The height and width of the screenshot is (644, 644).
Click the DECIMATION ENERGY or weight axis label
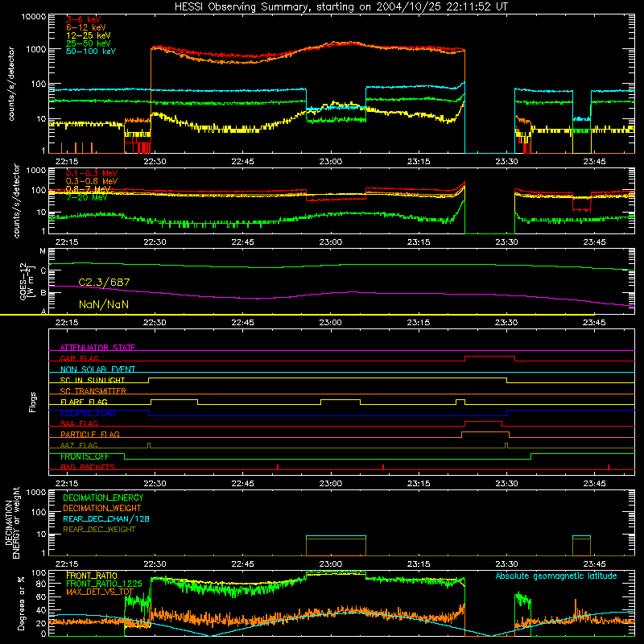12,522
